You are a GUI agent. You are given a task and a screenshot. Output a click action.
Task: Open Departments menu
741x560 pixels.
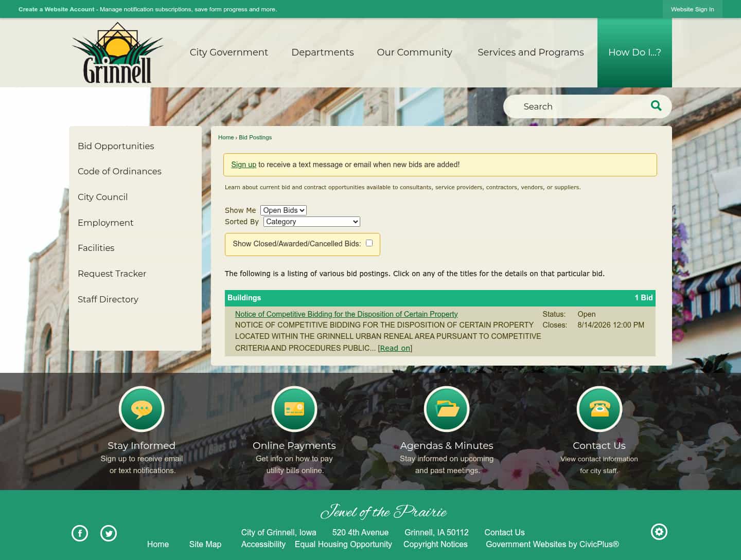pos(323,52)
